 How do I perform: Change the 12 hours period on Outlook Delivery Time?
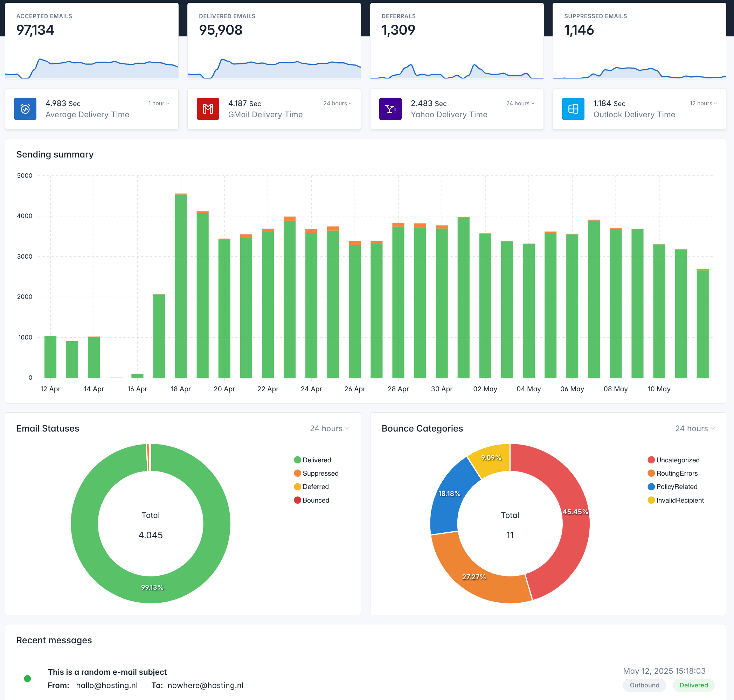click(704, 103)
